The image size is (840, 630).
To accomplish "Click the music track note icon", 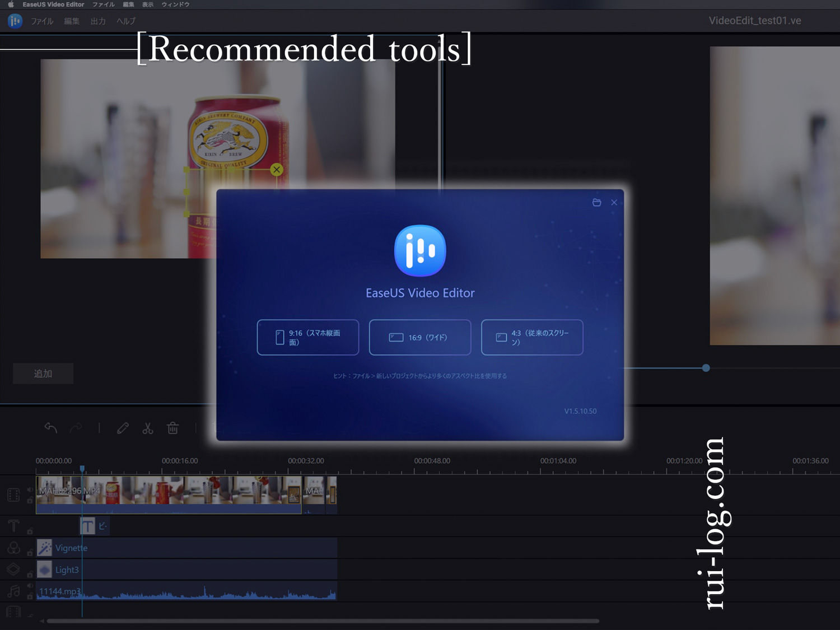I will (13, 591).
